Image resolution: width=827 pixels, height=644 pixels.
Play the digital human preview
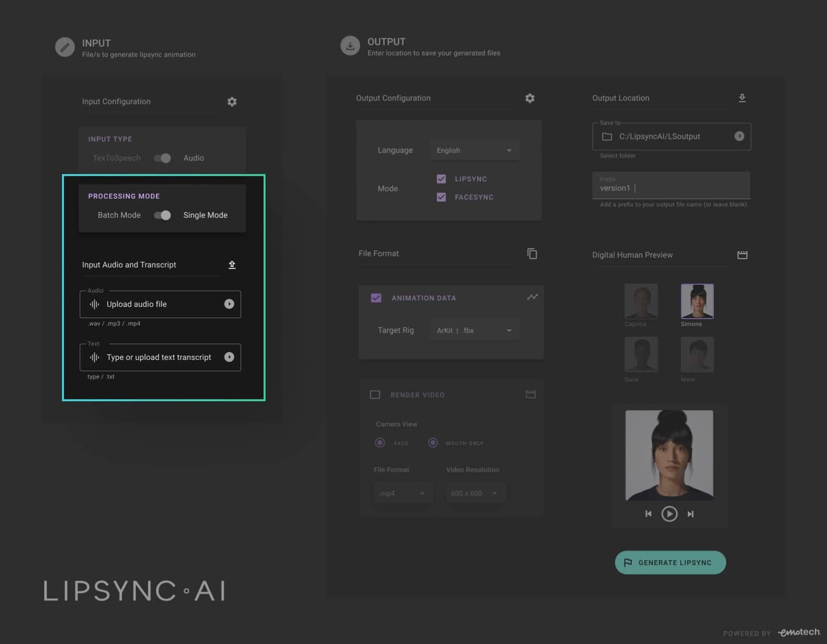tap(669, 514)
